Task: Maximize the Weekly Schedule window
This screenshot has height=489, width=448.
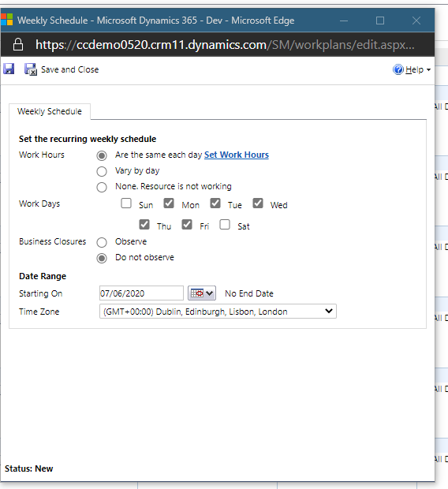Action: pos(380,21)
